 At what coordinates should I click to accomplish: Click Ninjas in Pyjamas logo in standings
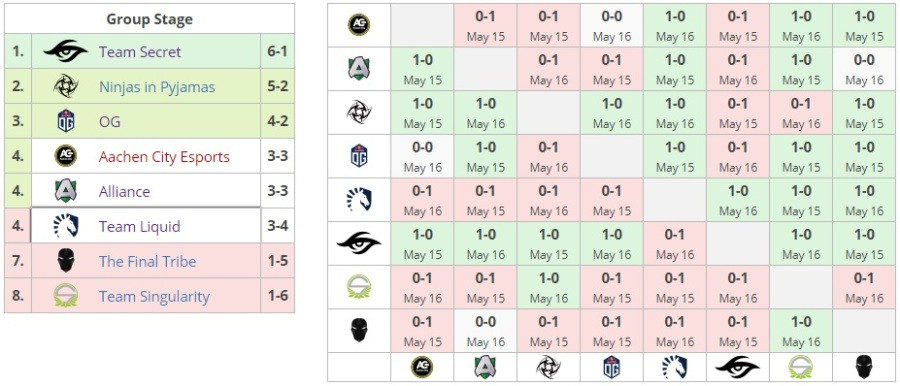point(66,87)
